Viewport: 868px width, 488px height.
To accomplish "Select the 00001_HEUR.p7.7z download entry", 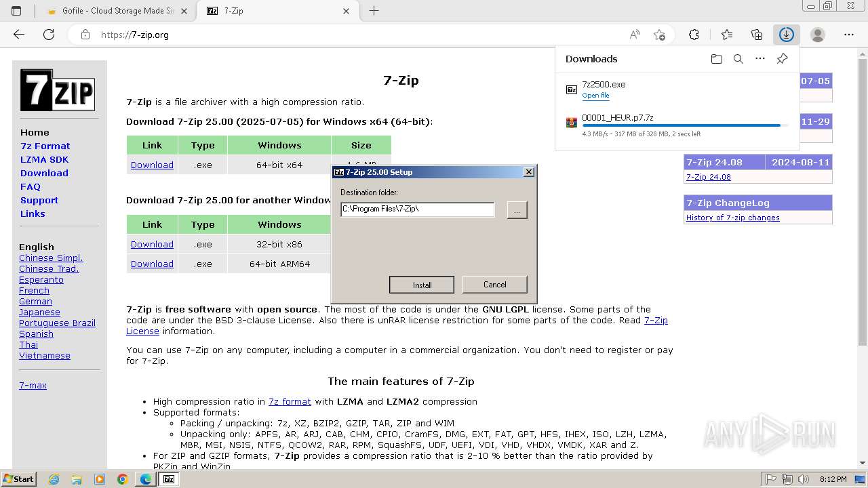I will (x=677, y=125).
